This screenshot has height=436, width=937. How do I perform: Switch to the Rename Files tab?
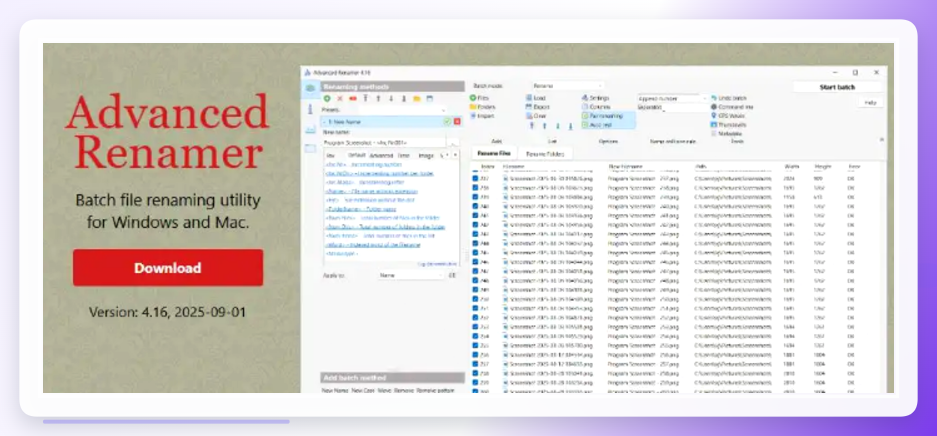tap(494, 153)
